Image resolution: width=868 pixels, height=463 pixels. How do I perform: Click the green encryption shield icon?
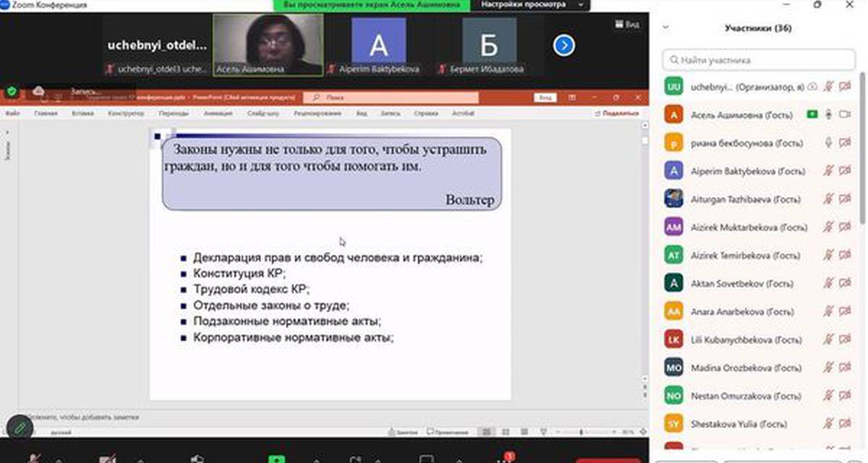12,92
